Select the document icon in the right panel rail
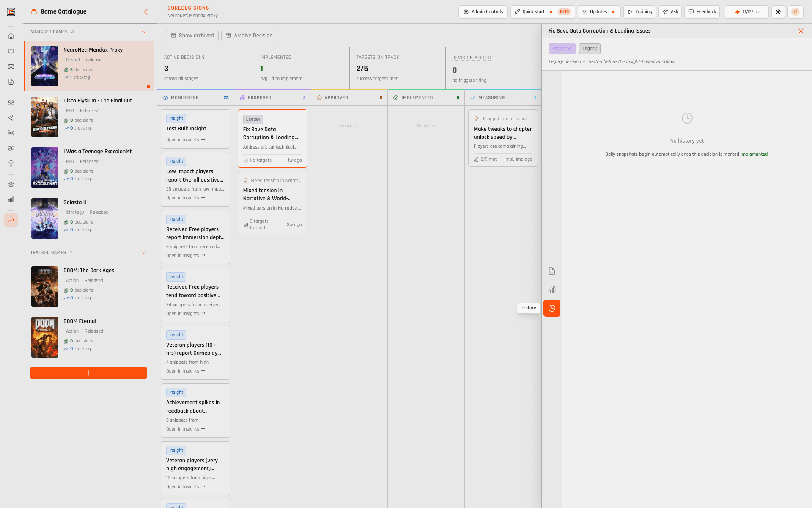 552,271
